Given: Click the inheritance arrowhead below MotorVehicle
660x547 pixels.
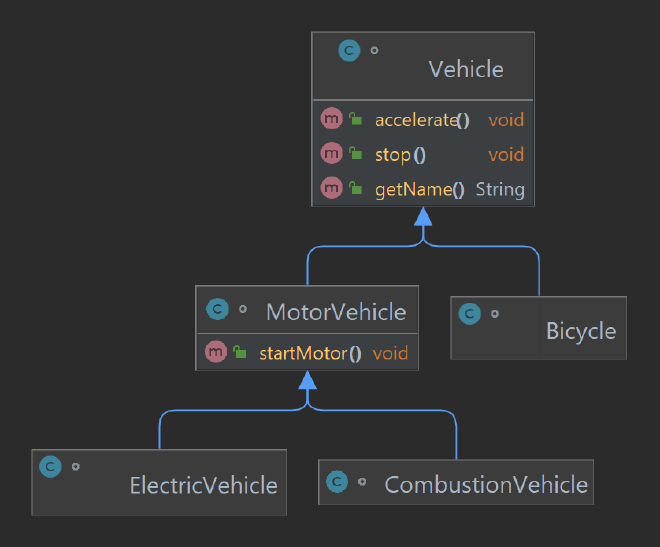Looking at the screenshot, I should click(x=308, y=380).
